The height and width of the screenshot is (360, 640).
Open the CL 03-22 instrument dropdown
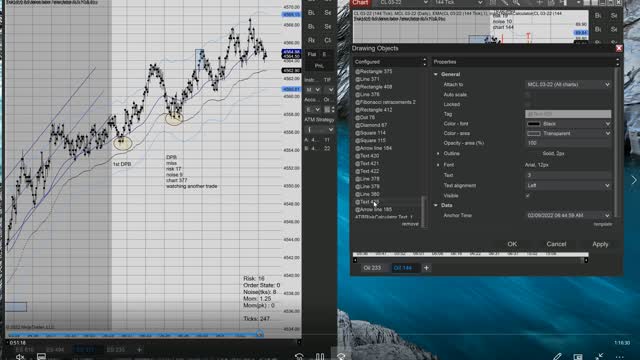[403, 3]
